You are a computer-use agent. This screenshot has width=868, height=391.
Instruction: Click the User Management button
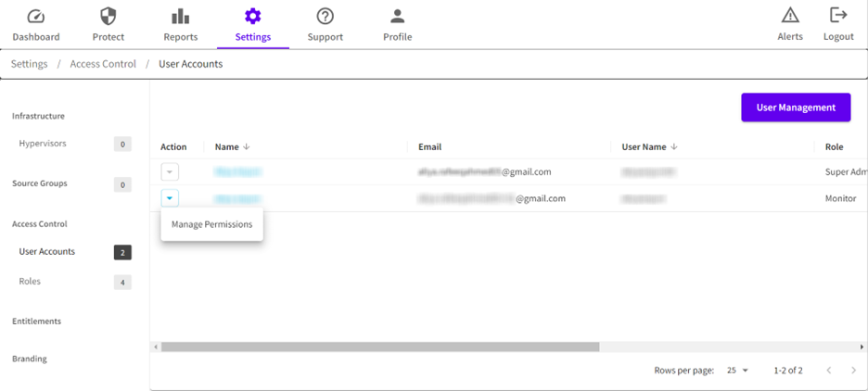click(796, 107)
